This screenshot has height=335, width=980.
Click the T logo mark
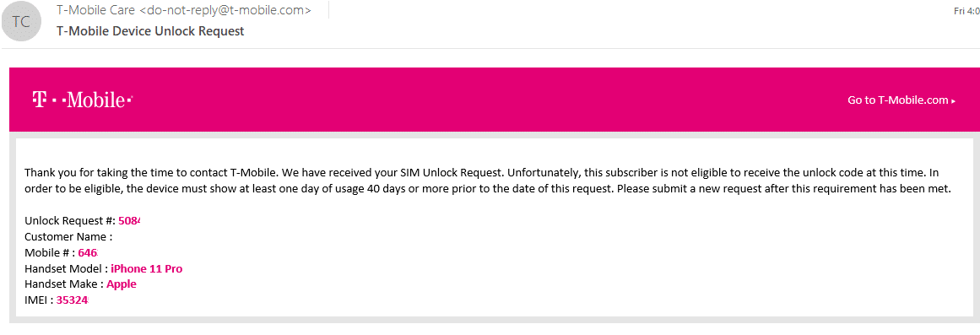click(38, 100)
